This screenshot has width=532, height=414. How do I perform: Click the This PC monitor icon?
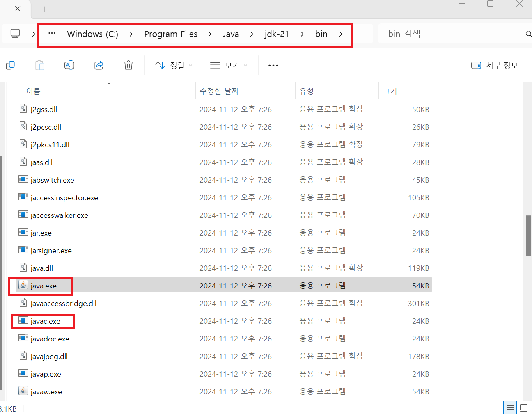pyautogui.click(x=15, y=34)
